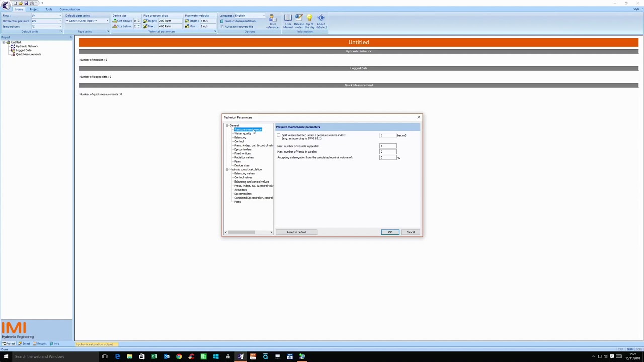The width and height of the screenshot is (644, 362).
Task: Select Logged Data in project tree
Action: [23, 50]
